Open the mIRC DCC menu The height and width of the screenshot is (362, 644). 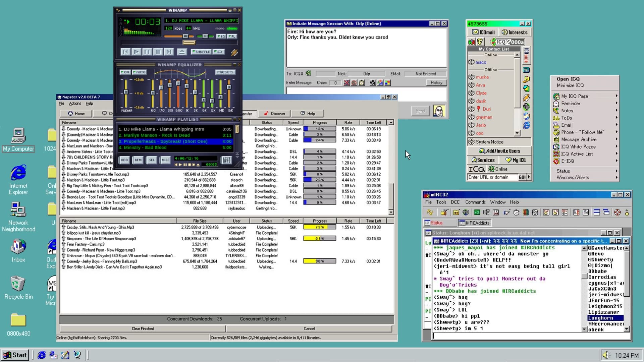pyautogui.click(x=455, y=202)
